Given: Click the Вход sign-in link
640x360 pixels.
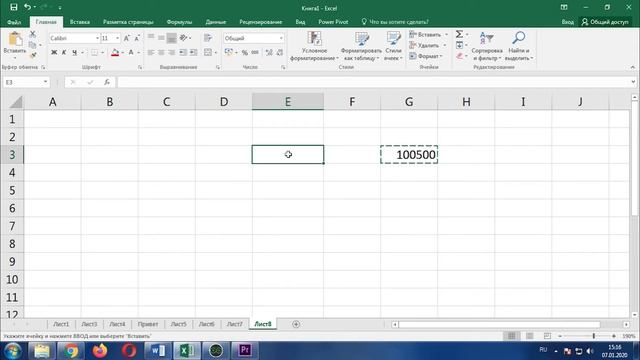Looking at the screenshot, I should point(567,22).
